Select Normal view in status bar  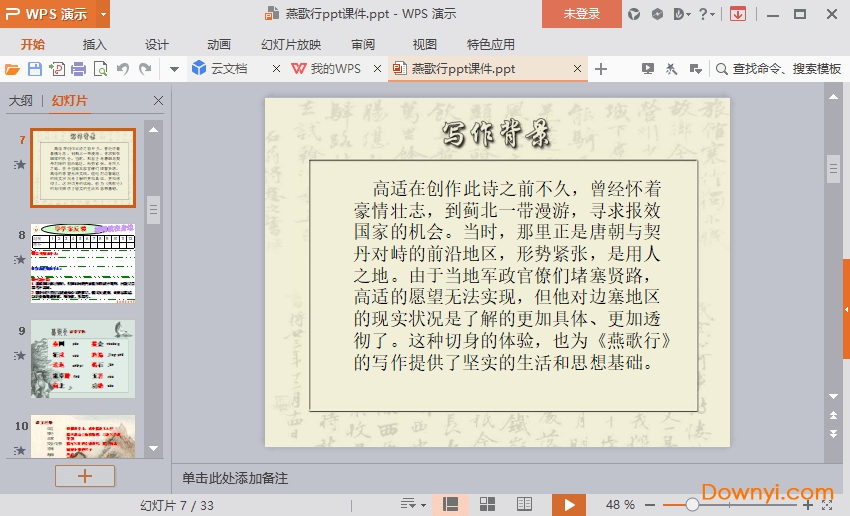(x=450, y=505)
